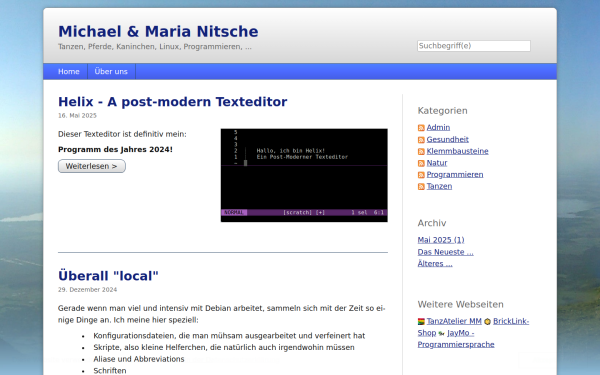Click the Weitere Webseiten heading
Image resolution: width=600 pixels, height=375 pixels.
460,305
